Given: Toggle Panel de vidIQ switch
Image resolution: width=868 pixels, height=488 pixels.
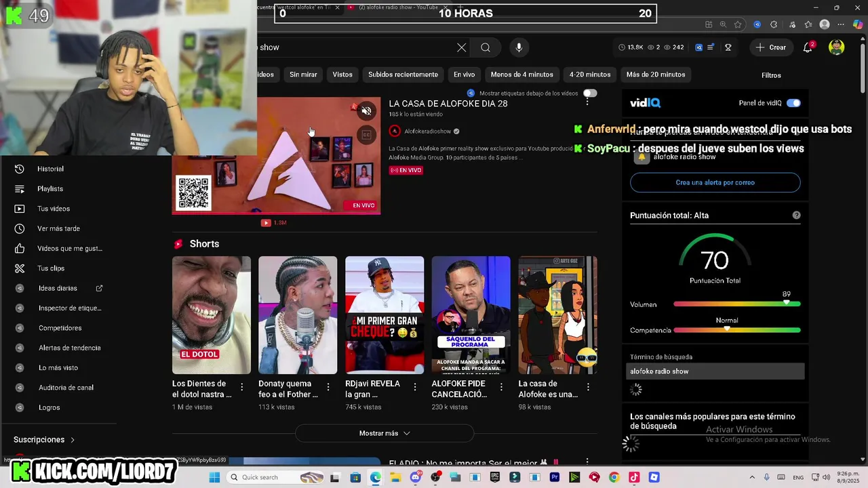Looking at the screenshot, I should (793, 103).
